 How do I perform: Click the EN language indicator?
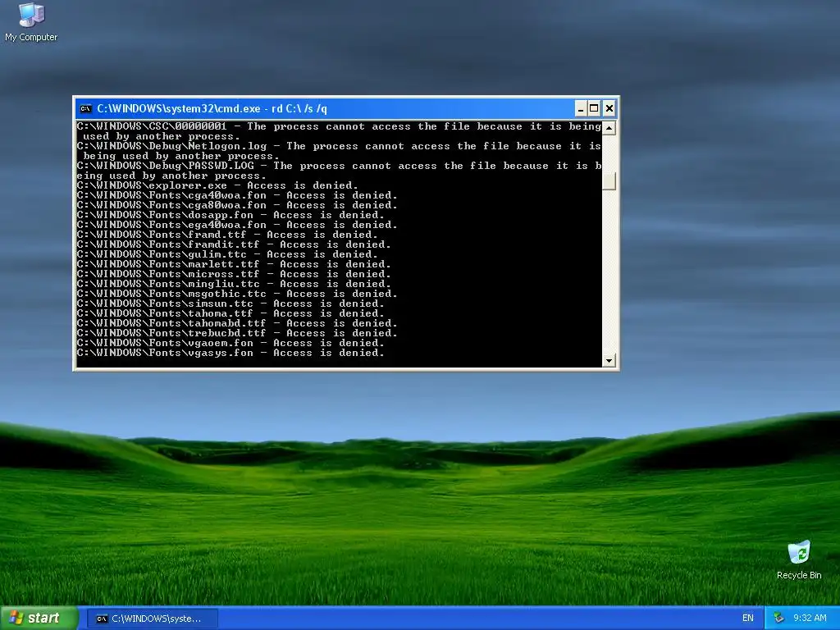coord(748,619)
